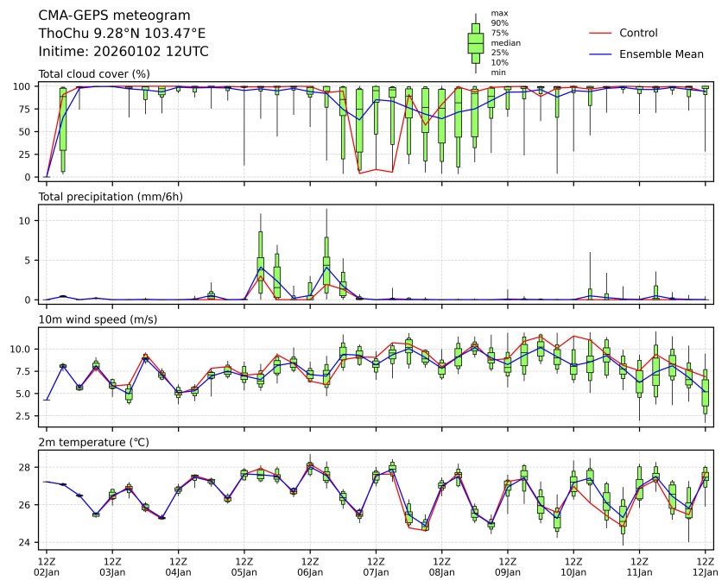Select the "Total cloud cover (%)" panel title
The height and width of the screenshot is (587, 728).
pyautogui.click(x=94, y=73)
